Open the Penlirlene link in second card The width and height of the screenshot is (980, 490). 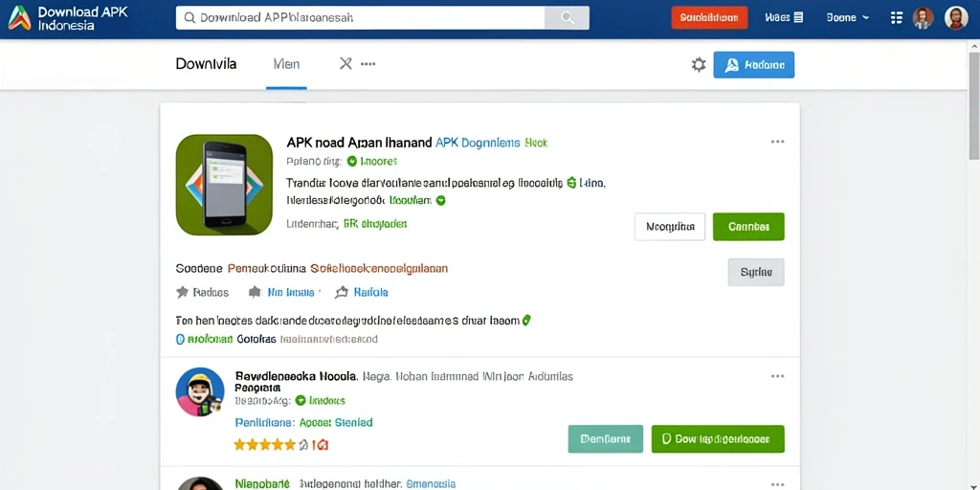tap(263, 422)
